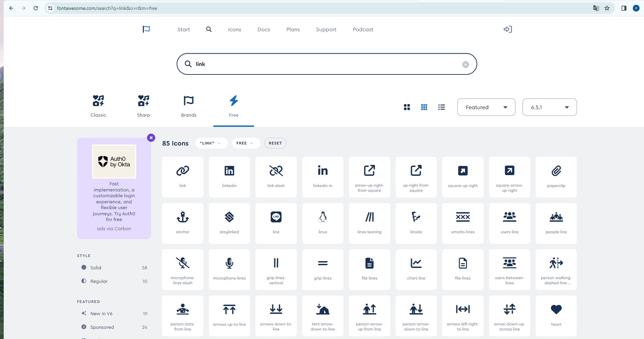The height and width of the screenshot is (339, 644).
Task: Select the tent-arrow-down-to-line icon
Action: 323,316
